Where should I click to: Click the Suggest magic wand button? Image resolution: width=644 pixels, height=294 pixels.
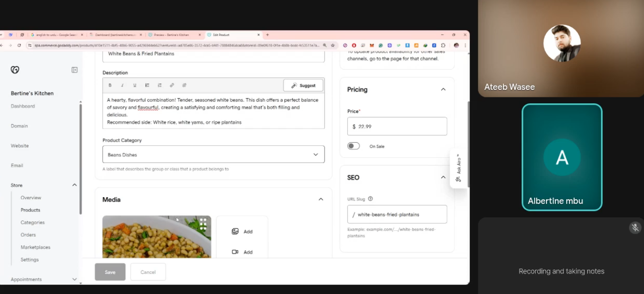303,85
